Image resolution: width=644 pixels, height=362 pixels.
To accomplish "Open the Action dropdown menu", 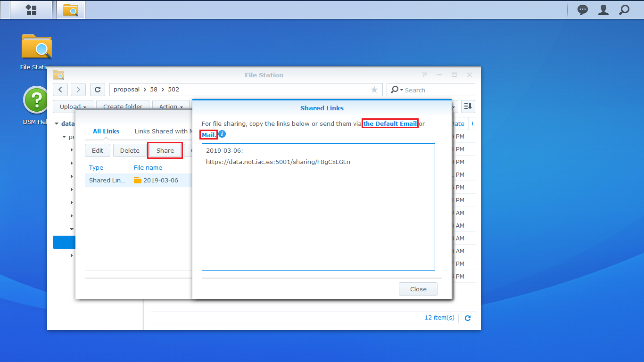I will pos(171,107).
